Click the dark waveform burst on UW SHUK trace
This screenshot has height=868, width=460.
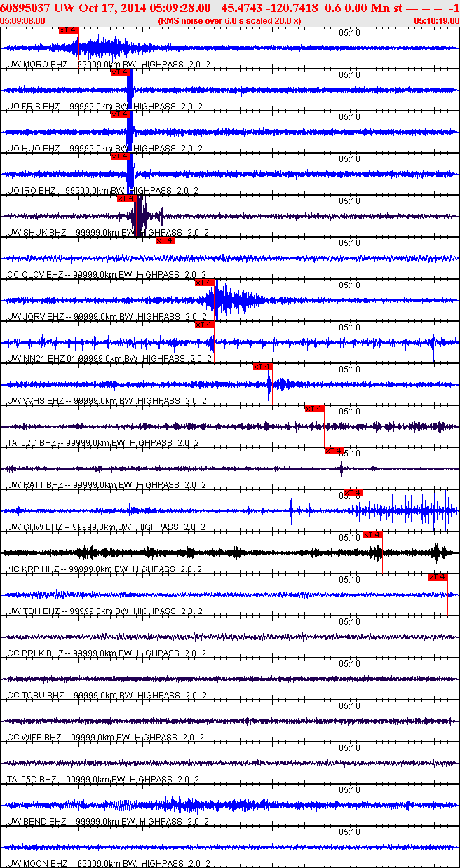(x=140, y=215)
